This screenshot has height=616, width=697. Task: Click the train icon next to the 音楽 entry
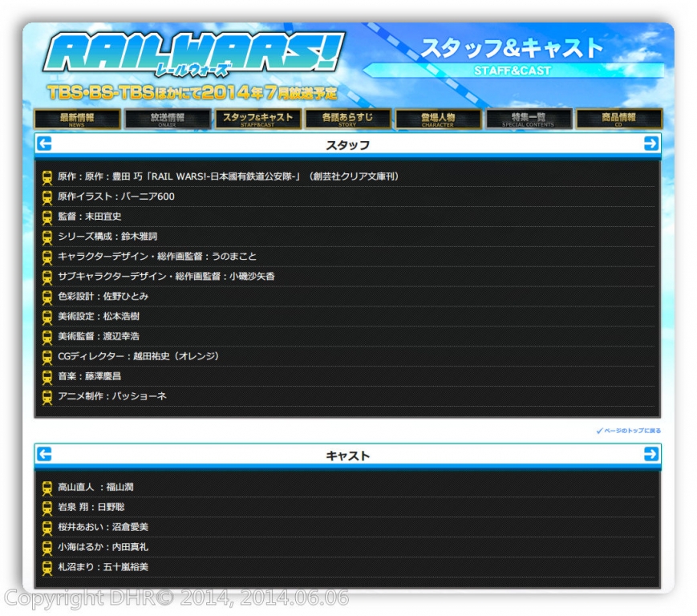pos(46,377)
